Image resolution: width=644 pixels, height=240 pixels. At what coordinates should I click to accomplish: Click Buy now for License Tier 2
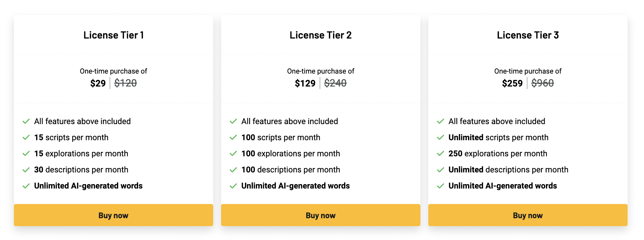click(x=320, y=215)
